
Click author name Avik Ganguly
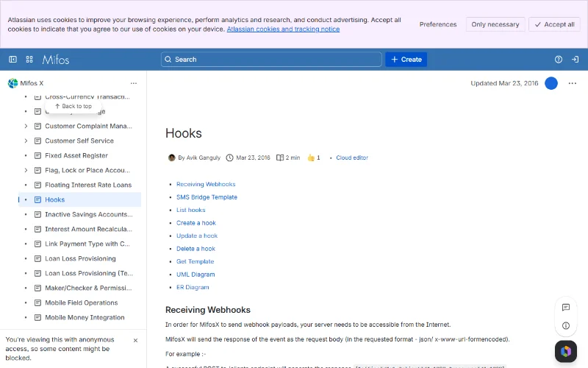tap(204, 158)
